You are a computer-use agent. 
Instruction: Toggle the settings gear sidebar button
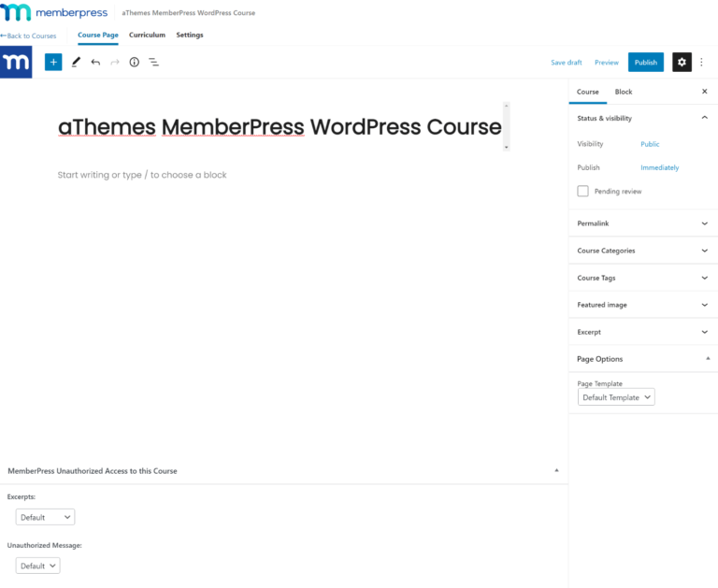682,62
